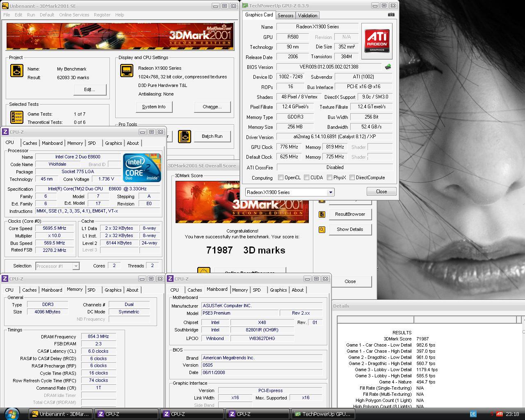The image size is (525, 420).
Task: Click the taskbar clock showing 23:18
Action: pyautogui.click(x=512, y=414)
